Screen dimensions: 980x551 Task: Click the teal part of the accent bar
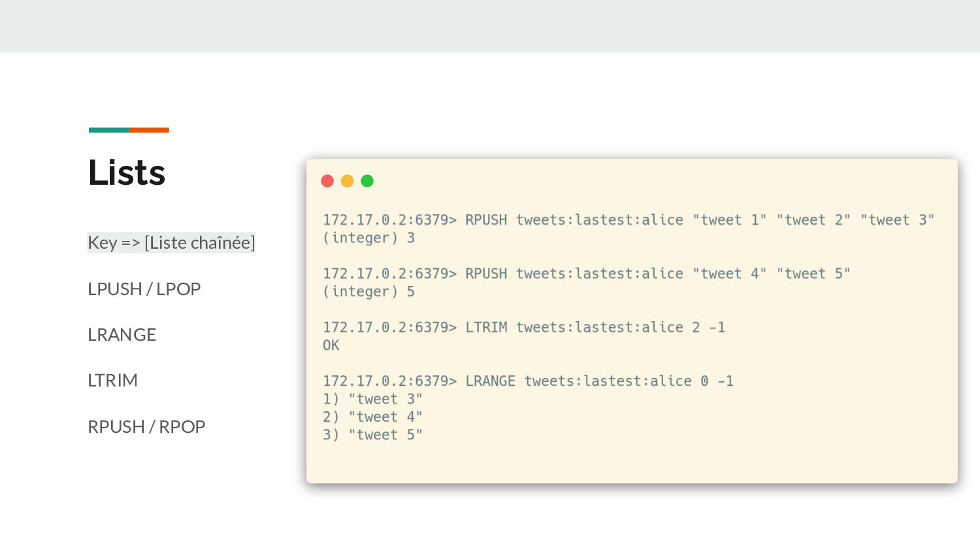(x=109, y=130)
